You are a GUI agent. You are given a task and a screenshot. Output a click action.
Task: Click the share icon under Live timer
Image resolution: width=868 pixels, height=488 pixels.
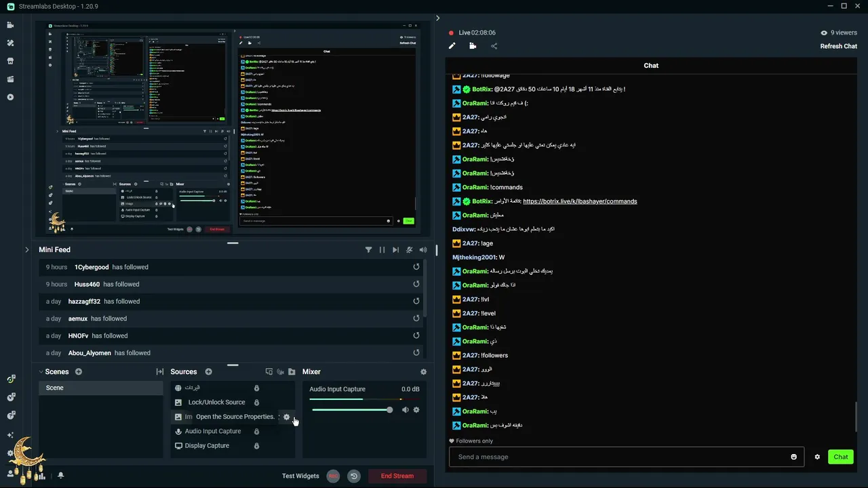pyautogui.click(x=494, y=46)
